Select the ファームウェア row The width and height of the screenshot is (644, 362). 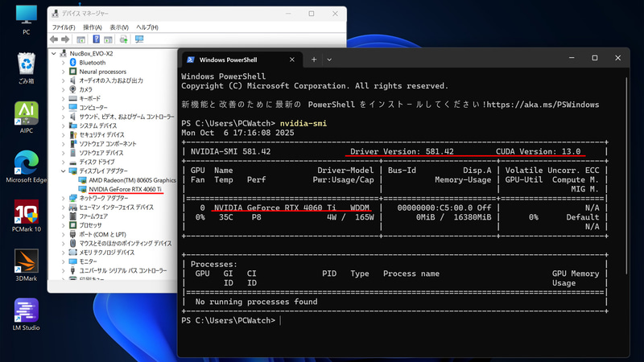(x=93, y=216)
